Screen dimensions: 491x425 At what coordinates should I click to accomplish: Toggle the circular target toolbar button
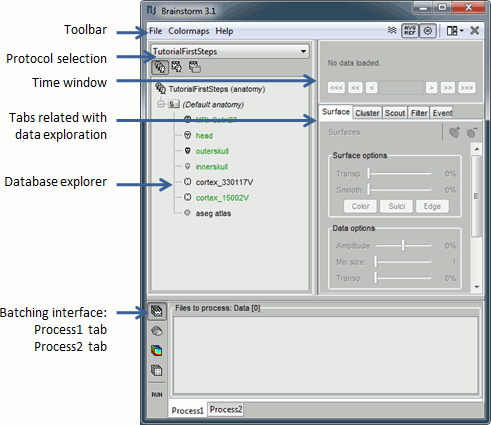point(427,31)
